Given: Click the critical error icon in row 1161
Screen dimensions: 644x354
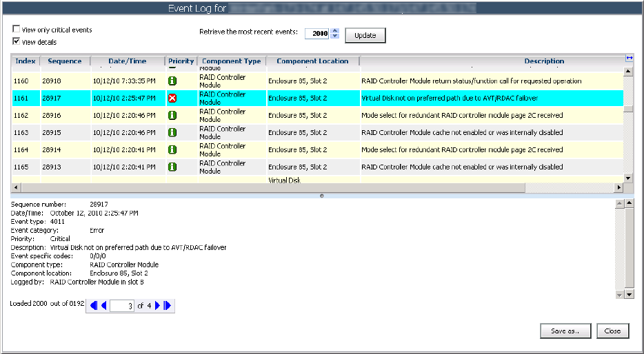Looking at the screenshot, I should pyautogui.click(x=172, y=98).
